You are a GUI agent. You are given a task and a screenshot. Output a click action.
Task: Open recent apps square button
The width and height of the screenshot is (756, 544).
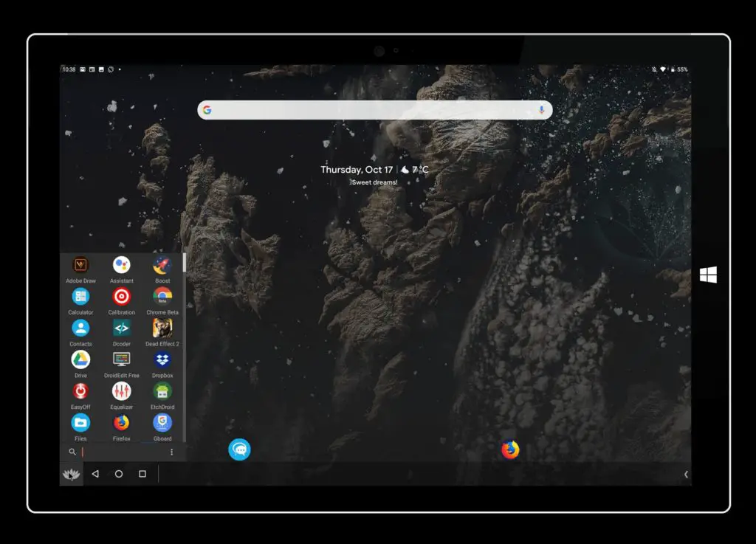[142, 474]
